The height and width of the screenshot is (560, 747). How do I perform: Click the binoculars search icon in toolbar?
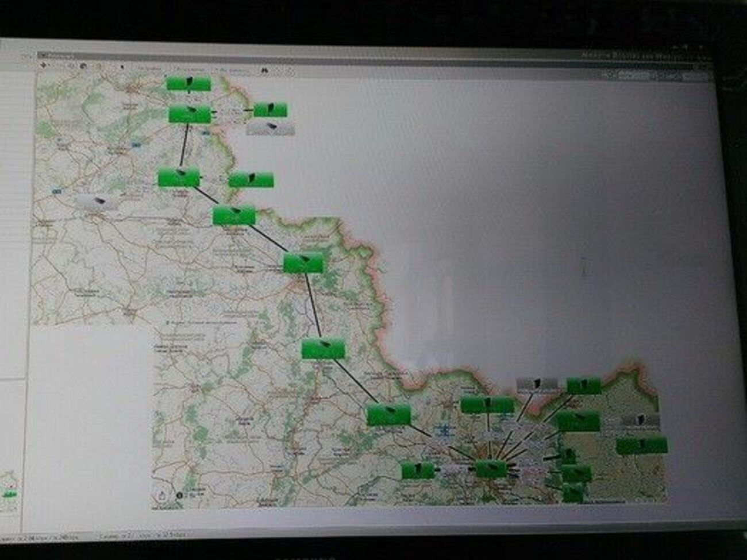(265, 71)
